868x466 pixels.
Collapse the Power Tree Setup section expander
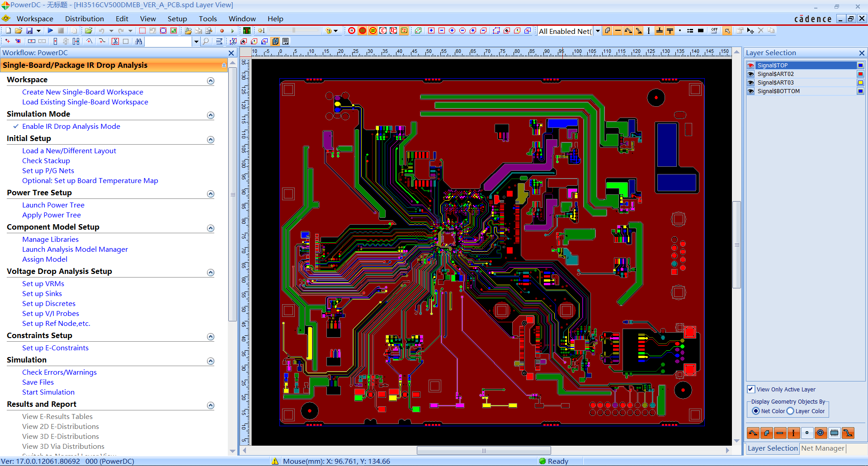[211, 194]
